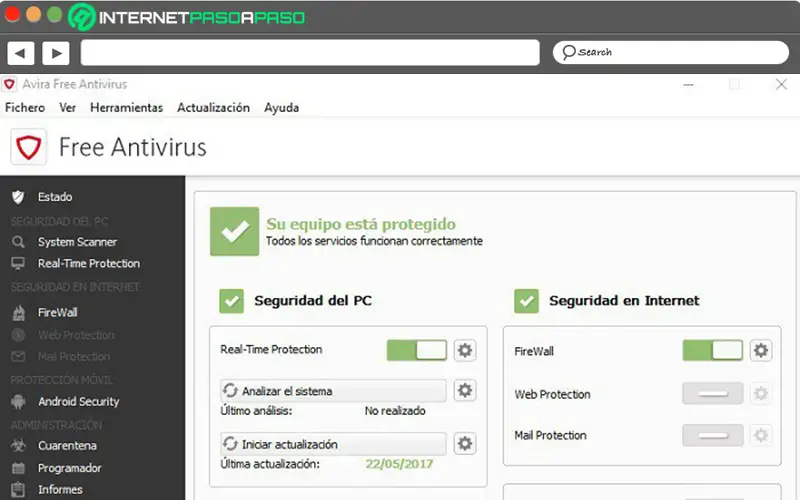Screen dimensions: 800x500
Task: Click the Avira title bar icon
Action: pos(9,84)
